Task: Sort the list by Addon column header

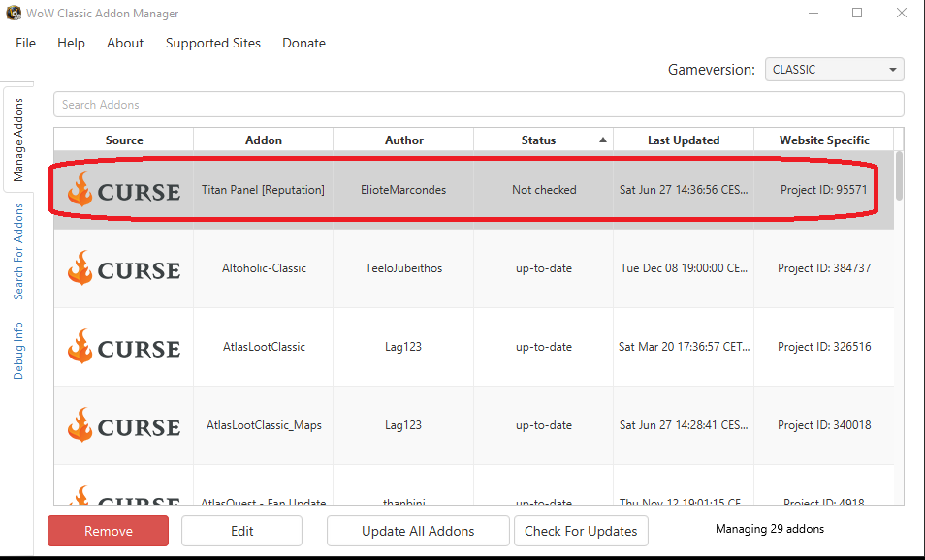Action: [263, 140]
